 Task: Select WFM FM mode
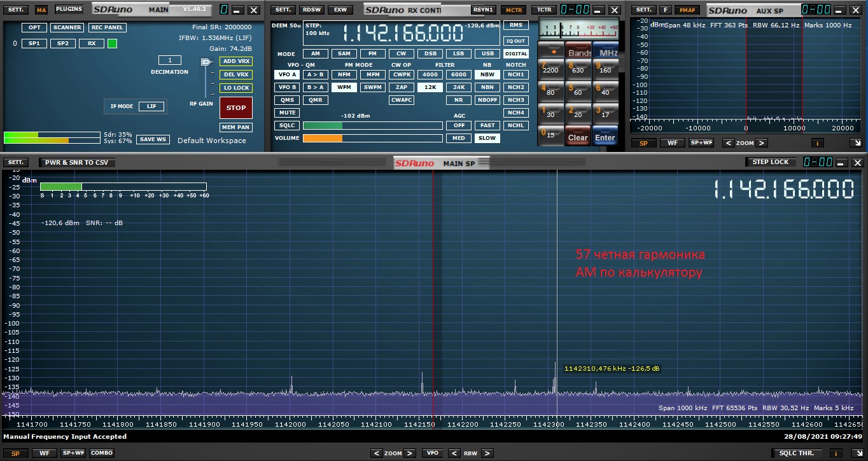[344, 87]
